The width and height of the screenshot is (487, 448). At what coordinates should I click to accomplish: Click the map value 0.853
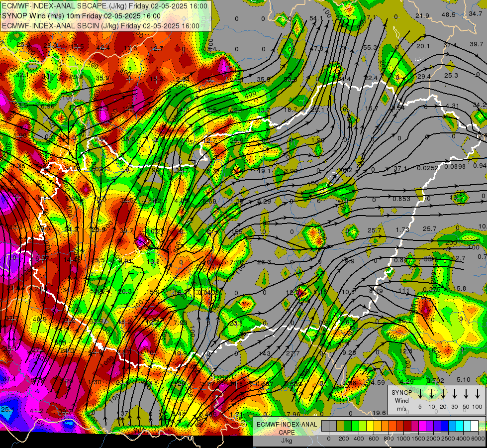401,199
